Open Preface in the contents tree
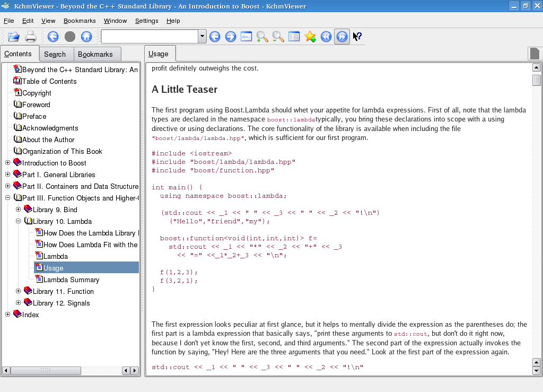Image resolution: width=543 pixels, height=392 pixels. click(34, 116)
